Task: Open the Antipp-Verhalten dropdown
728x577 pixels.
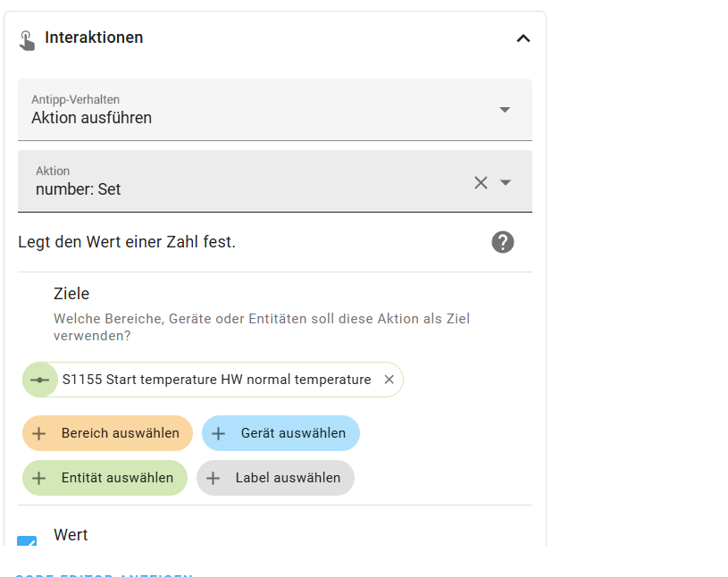Action: pos(505,110)
